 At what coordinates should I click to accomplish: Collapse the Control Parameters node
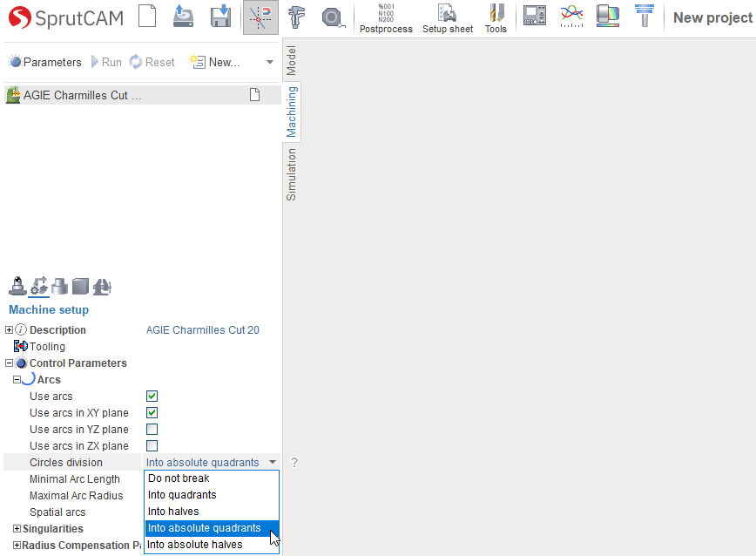click(x=9, y=363)
